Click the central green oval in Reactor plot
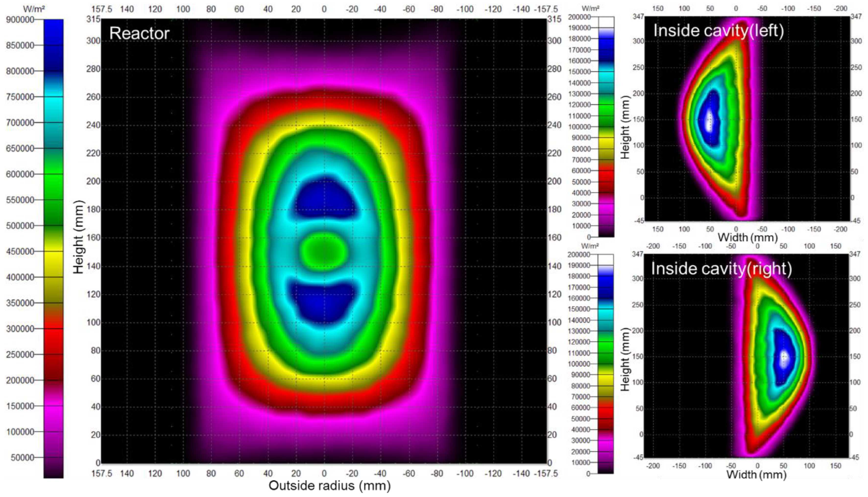 point(324,251)
